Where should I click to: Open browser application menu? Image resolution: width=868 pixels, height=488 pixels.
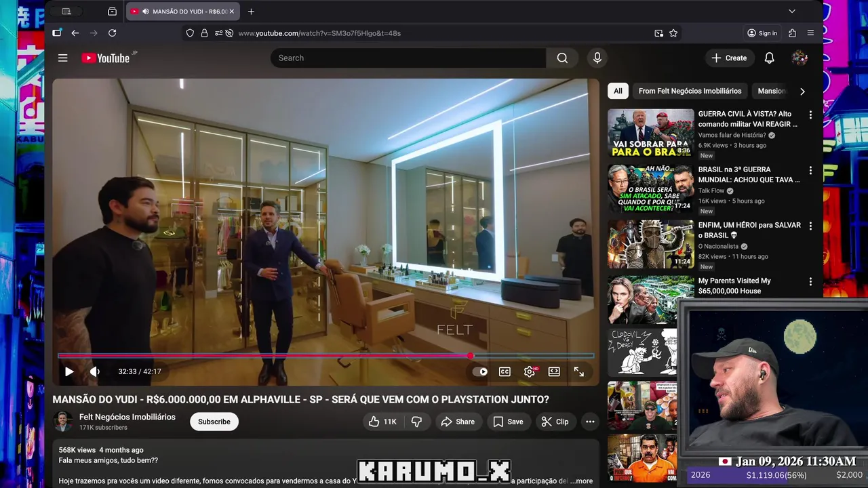pos(810,33)
